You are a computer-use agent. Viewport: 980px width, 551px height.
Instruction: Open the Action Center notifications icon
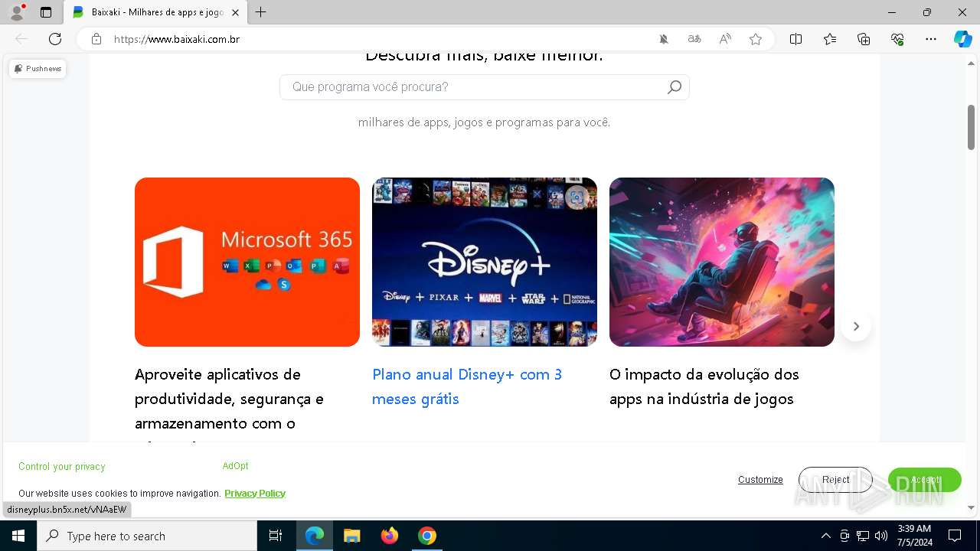click(955, 536)
